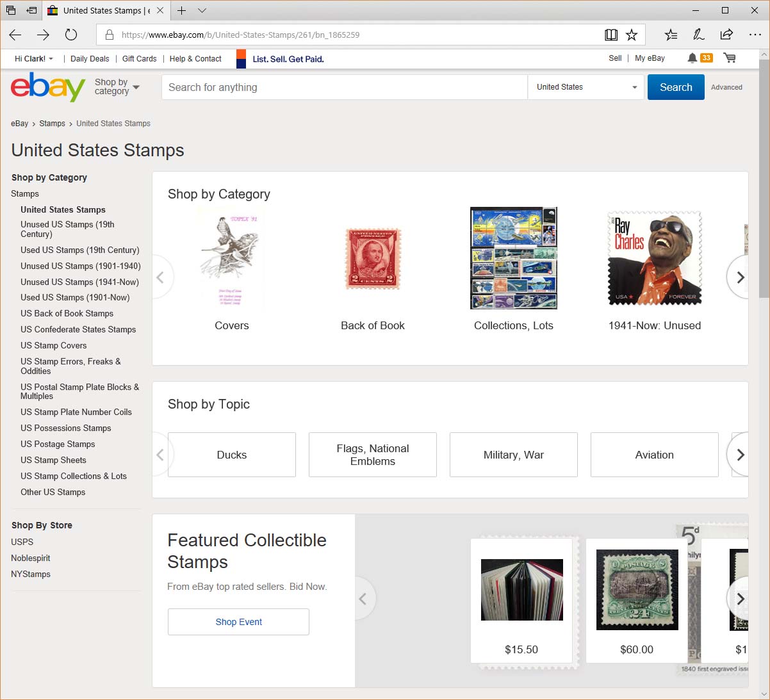The height and width of the screenshot is (700, 770).
Task: Open the Ray Charles 1941-Now: Unused thumbnail
Action: [x=655, y=258]
